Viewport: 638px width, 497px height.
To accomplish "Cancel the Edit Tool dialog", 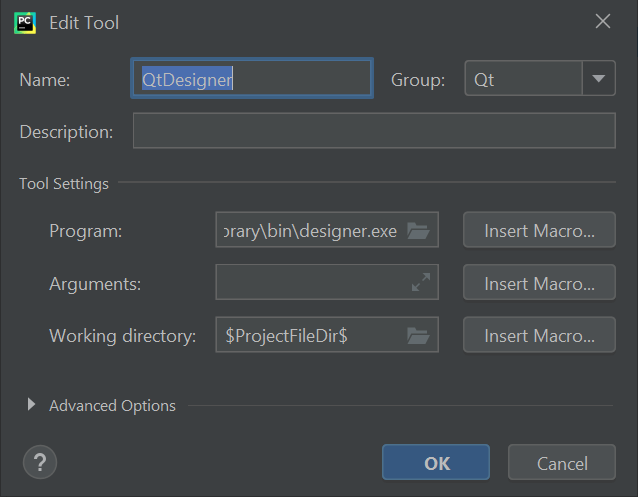I will (x=562, y=462).
